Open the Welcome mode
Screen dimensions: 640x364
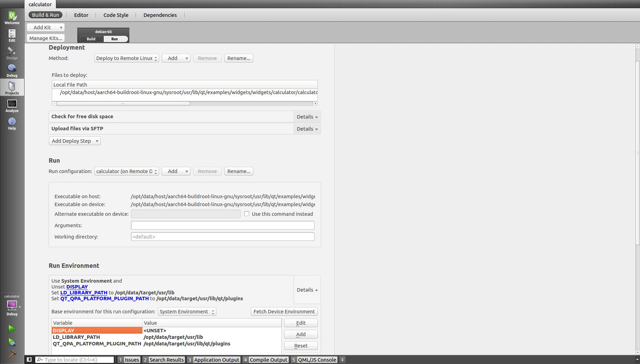point(12,18)
